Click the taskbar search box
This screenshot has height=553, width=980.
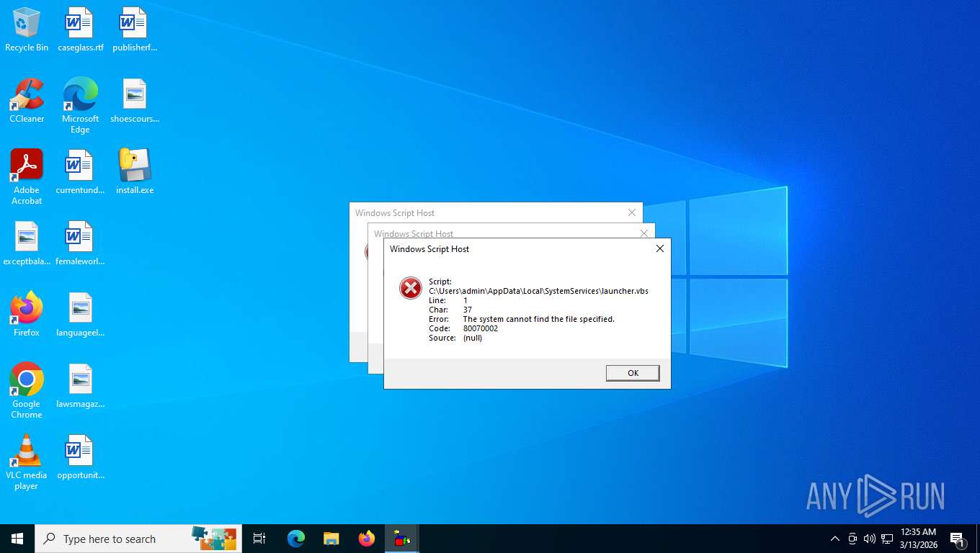138,539
